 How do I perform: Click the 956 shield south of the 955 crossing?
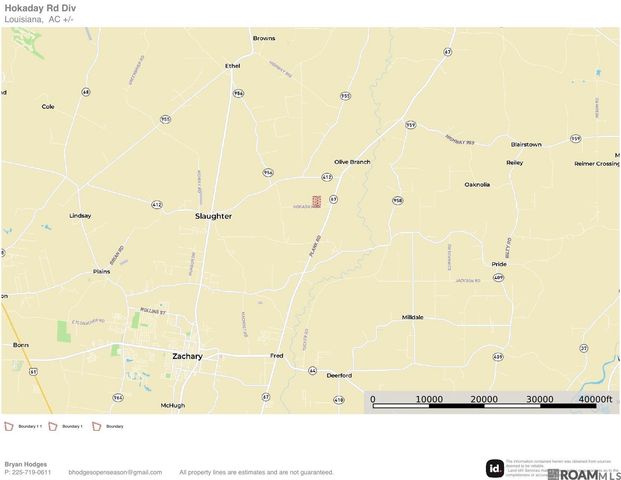[268, 173]
